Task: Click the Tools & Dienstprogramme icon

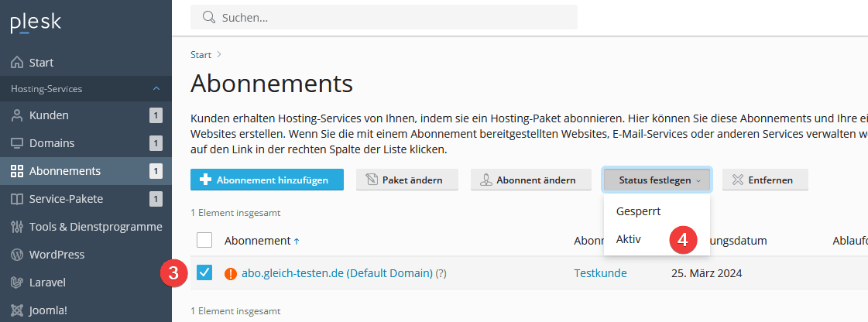Action: coord(17,227)
